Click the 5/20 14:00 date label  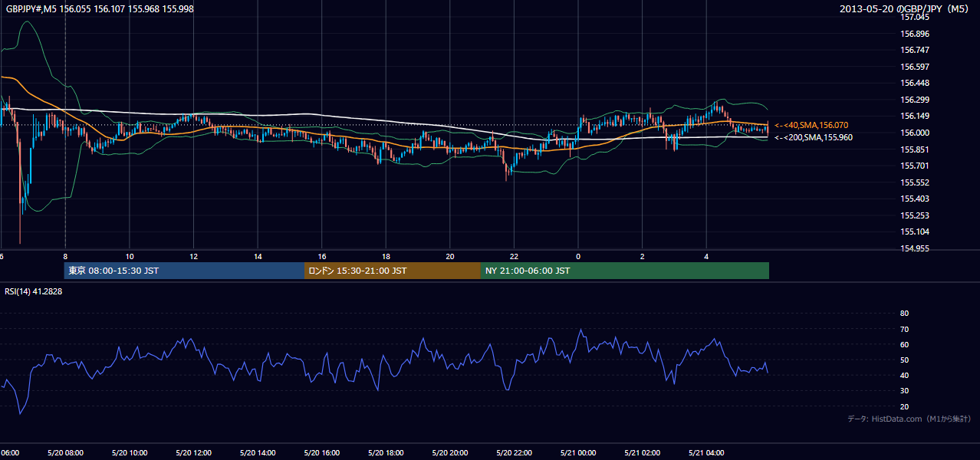(x=258, y=452)
